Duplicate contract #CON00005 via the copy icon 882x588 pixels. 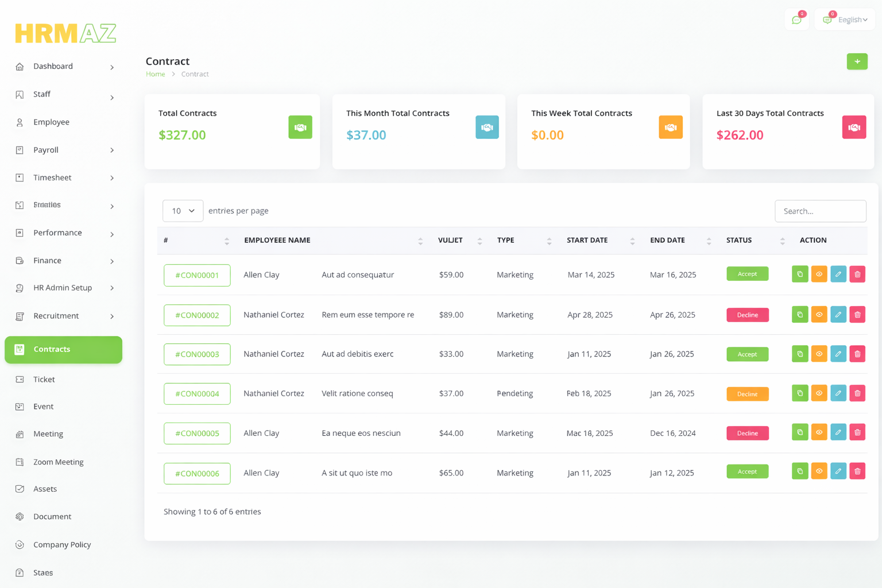pos(799,432)
